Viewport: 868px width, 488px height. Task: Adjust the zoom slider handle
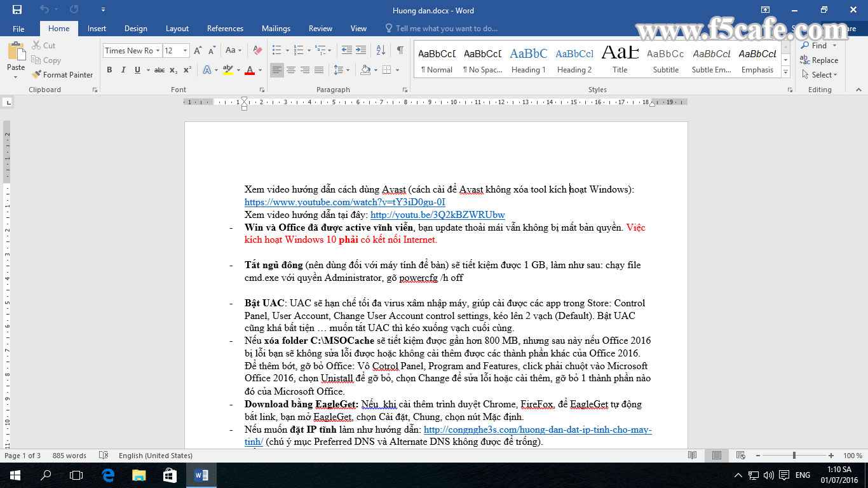794,456
